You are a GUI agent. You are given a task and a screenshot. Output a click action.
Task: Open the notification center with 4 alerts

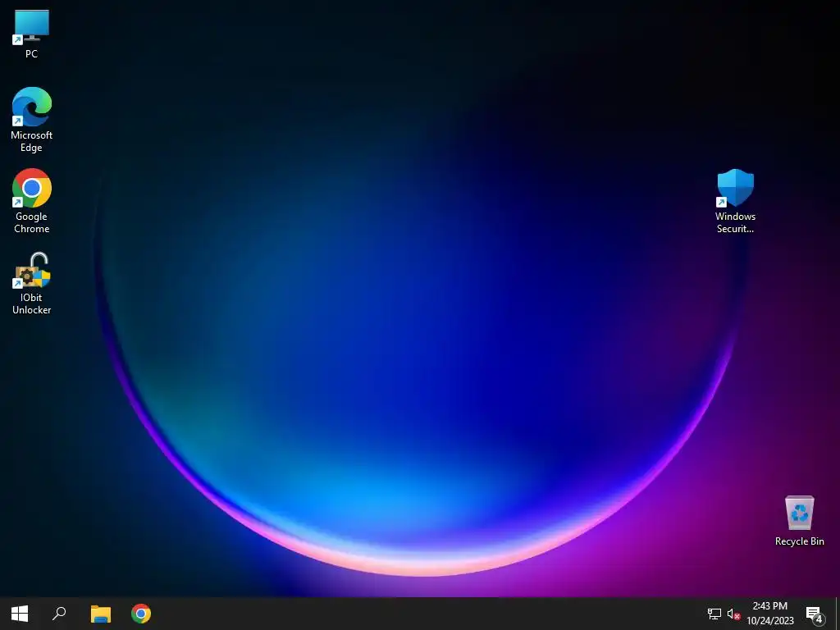point(815,614)
